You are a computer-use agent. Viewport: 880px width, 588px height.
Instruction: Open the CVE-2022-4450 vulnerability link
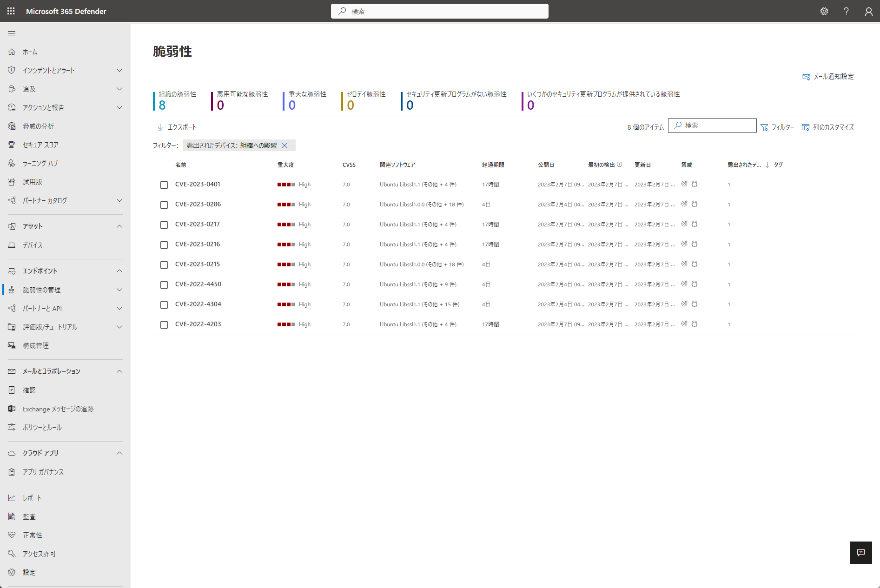pyautogui.click(x=198, y=284)
